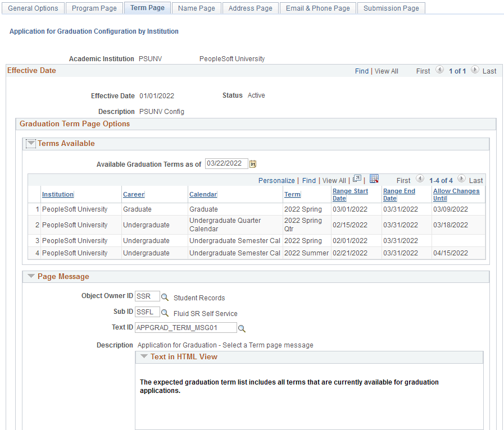The height and width of the screenshot is (430, 504).
Task: Click Last in the Effective Date navigation
Action: tap(489, 71)
